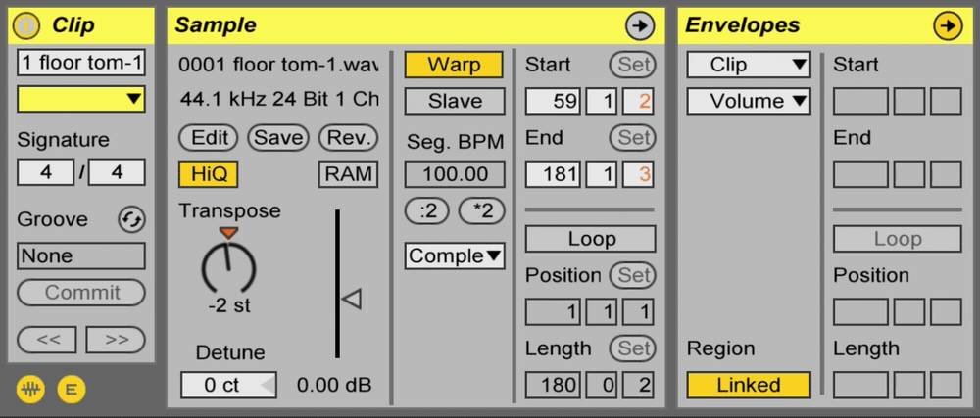
Task: Click the Start bar value 59
Action: tap(554, 101)
